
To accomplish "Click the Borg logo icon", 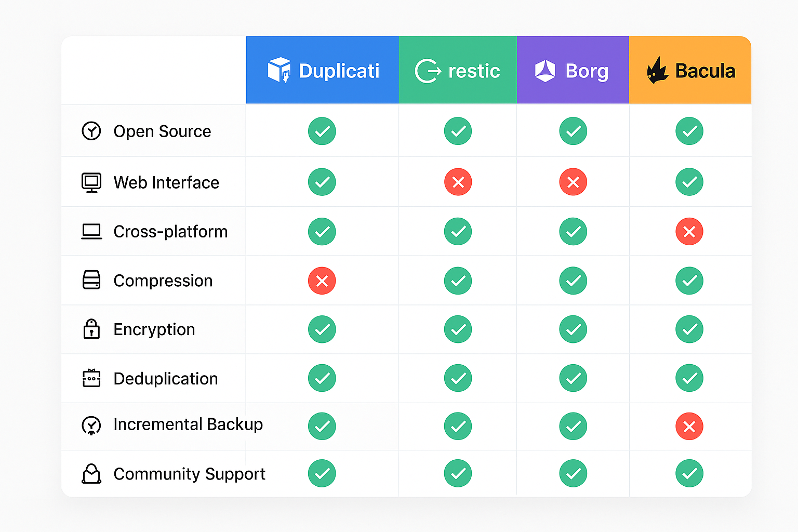I will [x=545, y=71].
